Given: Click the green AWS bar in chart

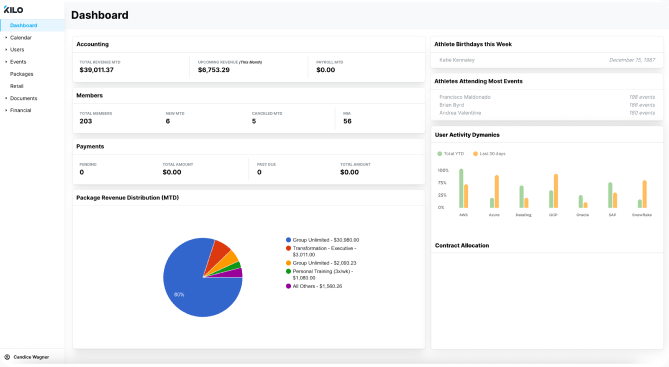Looking at the screenshot, I should pos(461,188).
